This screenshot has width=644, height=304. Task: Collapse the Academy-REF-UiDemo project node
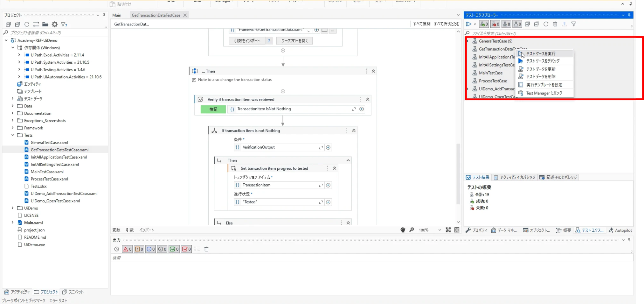[6, 40]
